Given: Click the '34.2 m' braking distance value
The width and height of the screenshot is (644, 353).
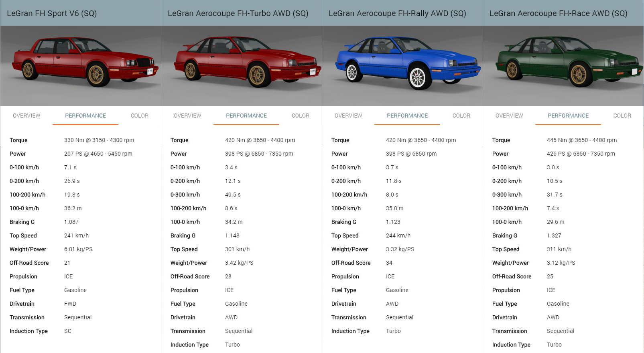Looking at the screenshot, I should 234,222.
